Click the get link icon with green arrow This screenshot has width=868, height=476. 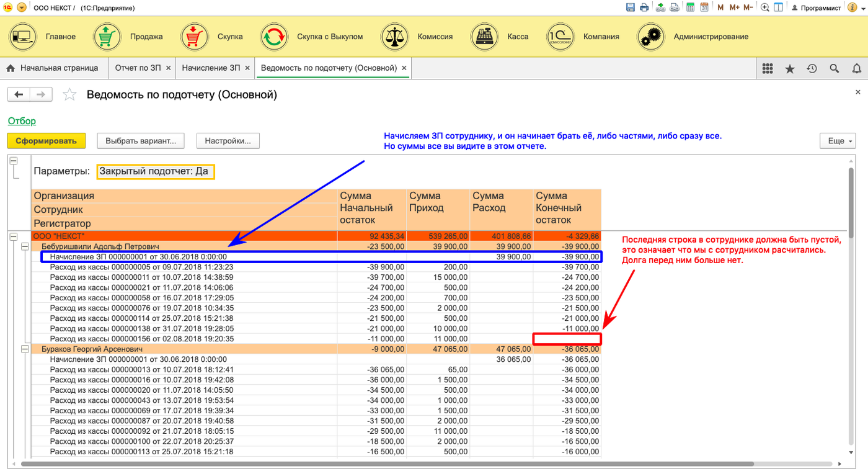(660, 7)
